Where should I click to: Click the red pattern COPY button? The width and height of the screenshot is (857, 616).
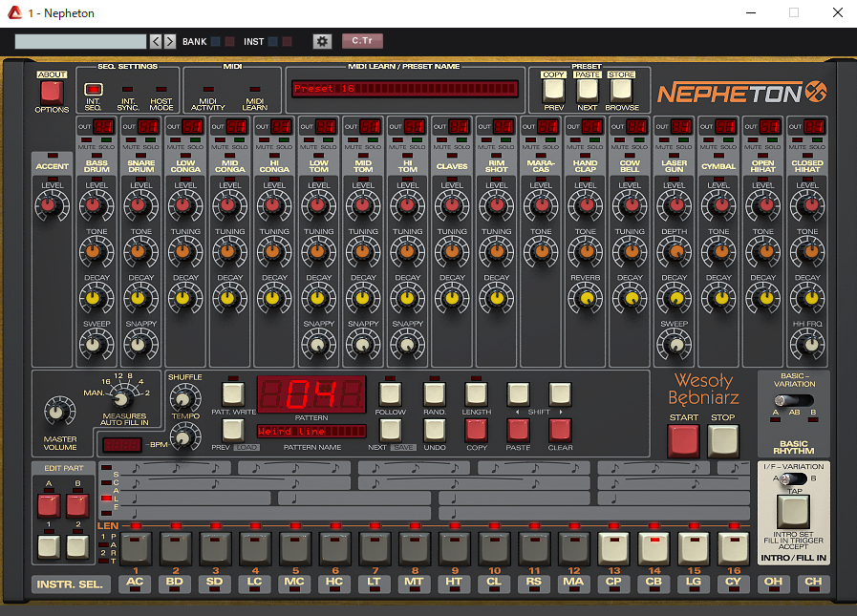click(x=476, y=430)
